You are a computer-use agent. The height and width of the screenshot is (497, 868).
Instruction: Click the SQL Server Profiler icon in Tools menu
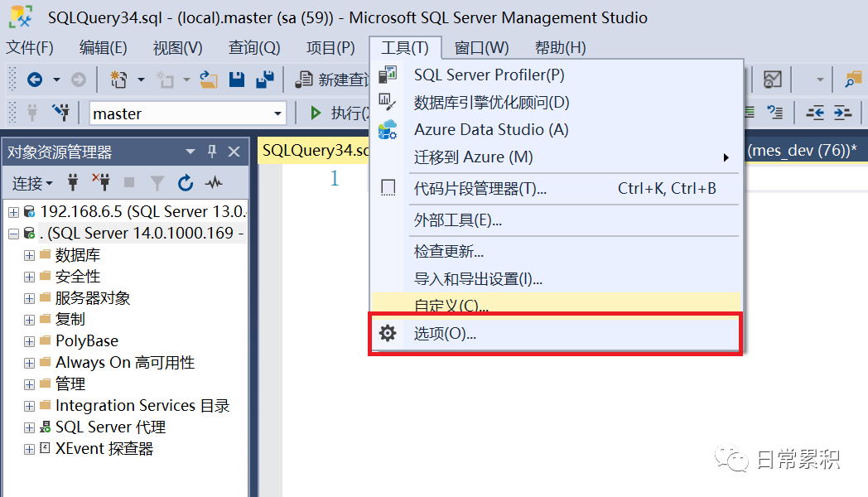(x=388, y=75)
